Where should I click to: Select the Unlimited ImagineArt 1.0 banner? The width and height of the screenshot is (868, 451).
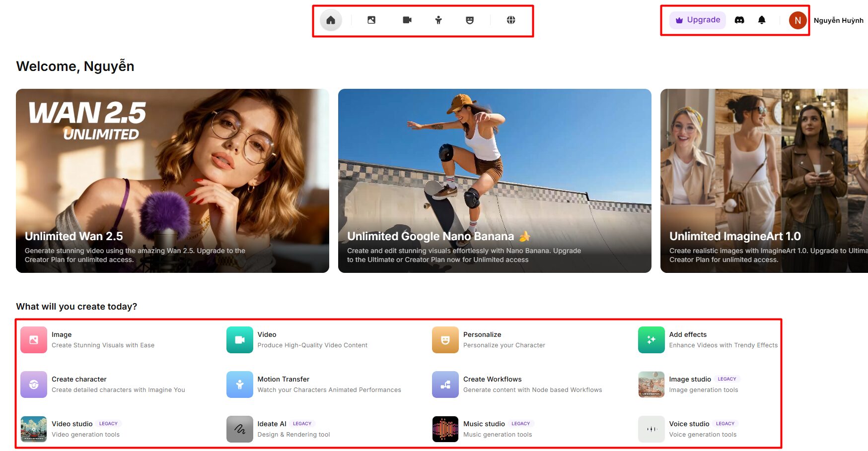point(764,181)
